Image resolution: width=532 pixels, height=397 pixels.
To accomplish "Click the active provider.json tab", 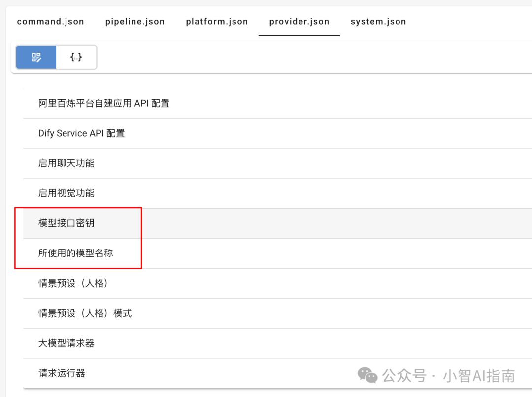I will click(299, 22).
